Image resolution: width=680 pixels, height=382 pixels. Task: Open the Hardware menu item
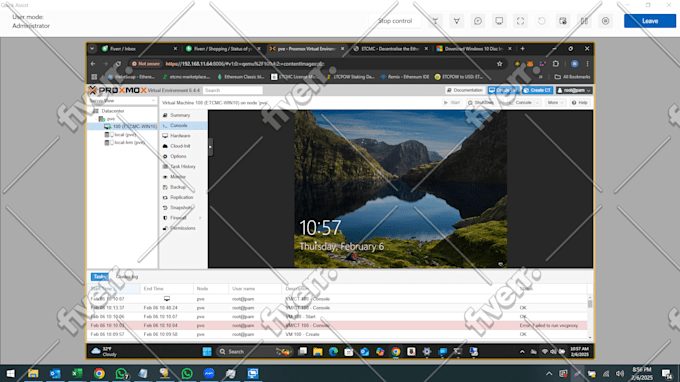[180, 136]
